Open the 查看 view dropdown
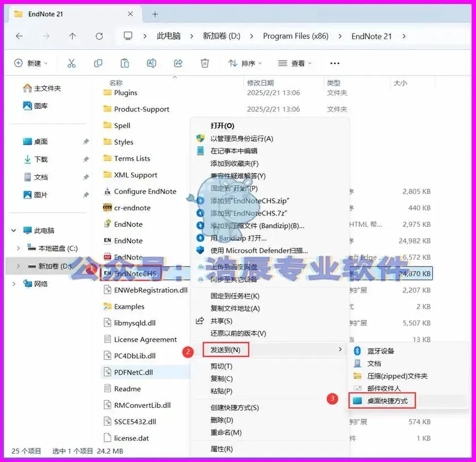 295,63
